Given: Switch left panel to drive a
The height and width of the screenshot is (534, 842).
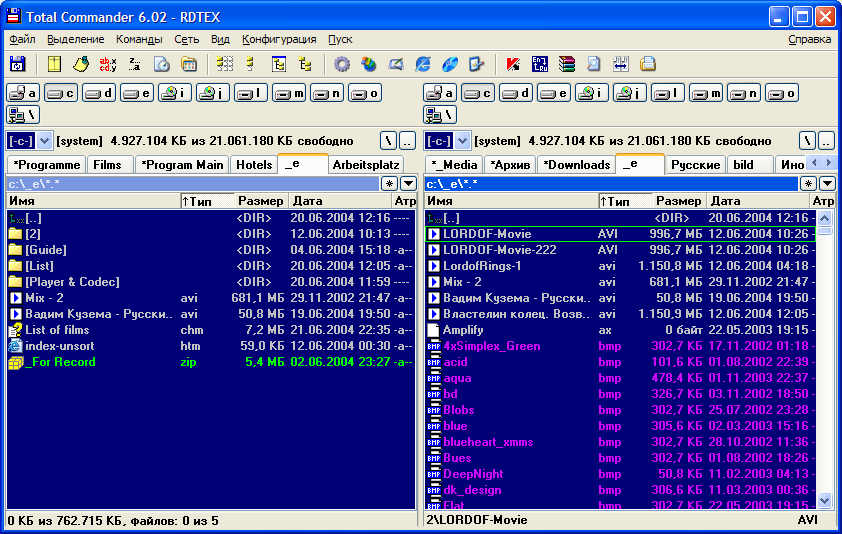Looking at the screenshot, I should tap(23, 93).
